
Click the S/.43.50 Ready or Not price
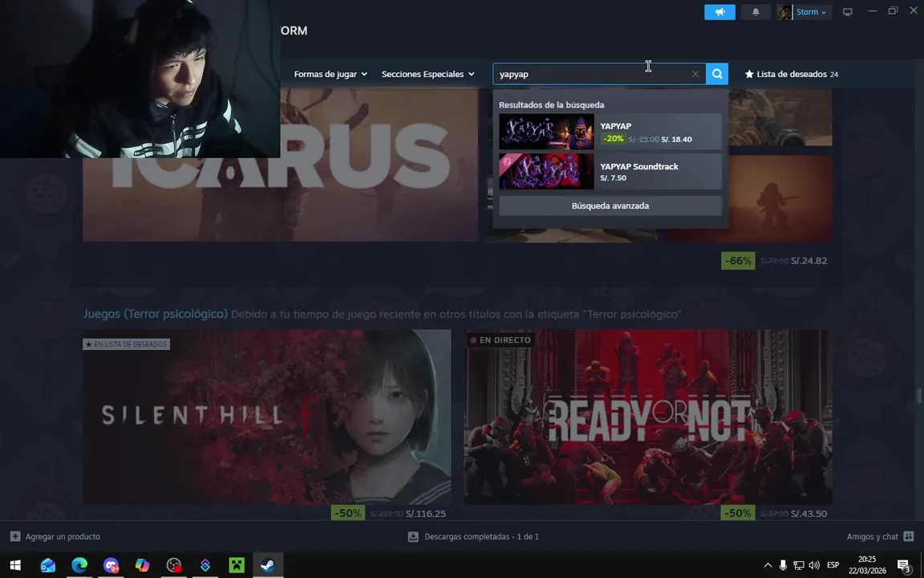808,514
